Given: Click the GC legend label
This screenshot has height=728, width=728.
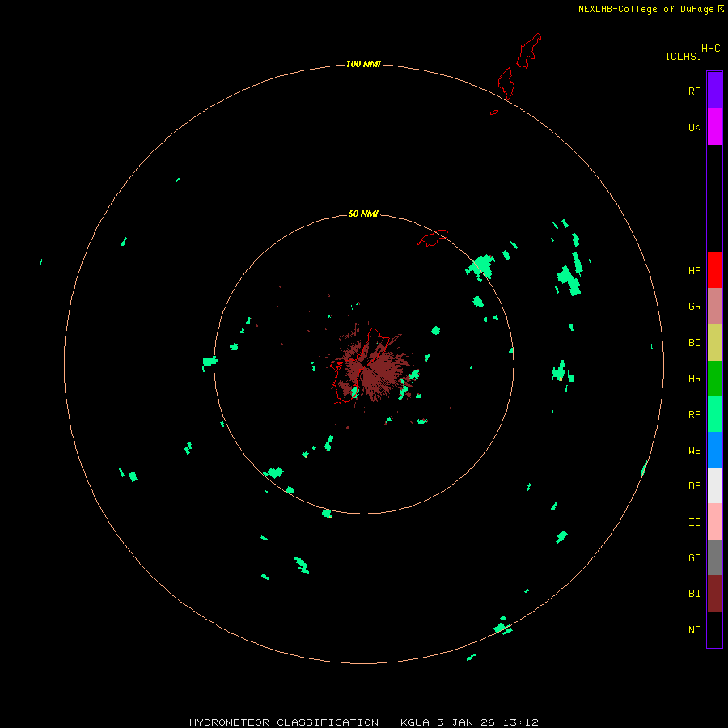Looking at the screenshot, I should 694,557.
